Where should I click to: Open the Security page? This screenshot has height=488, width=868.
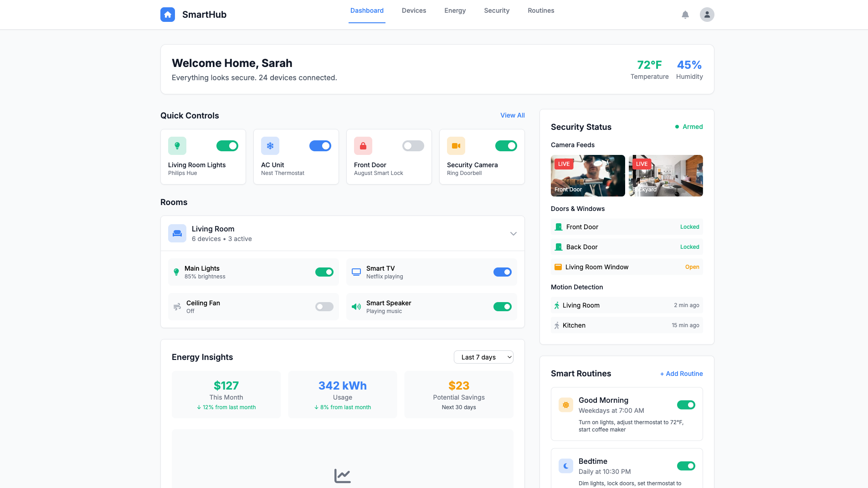point(496,10)
